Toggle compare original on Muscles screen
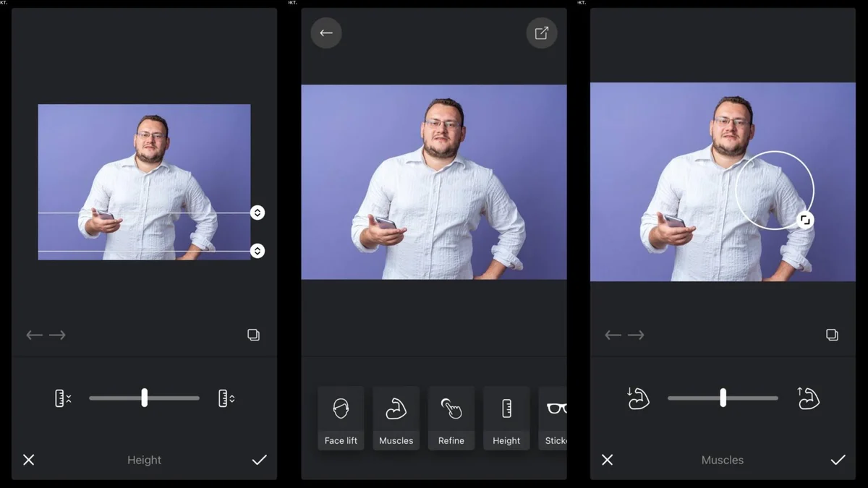Screen dimensions: 868x488 [832, 335]
